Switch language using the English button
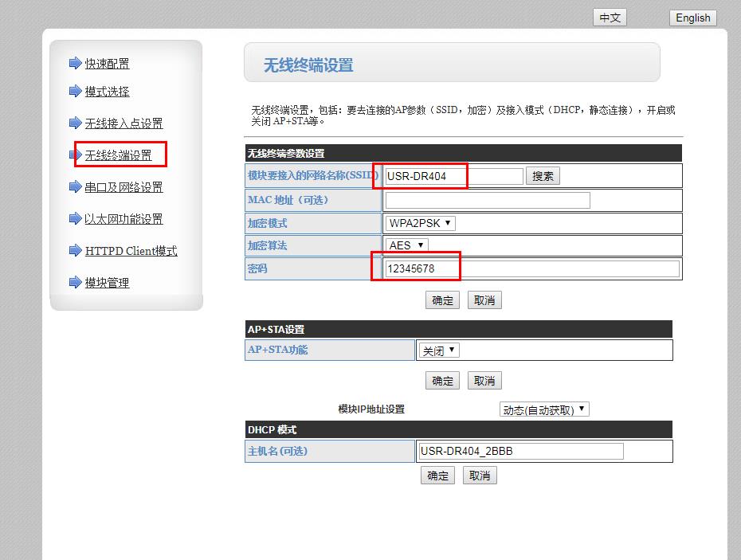Viewport: 741px width, 560px height. 692,18
